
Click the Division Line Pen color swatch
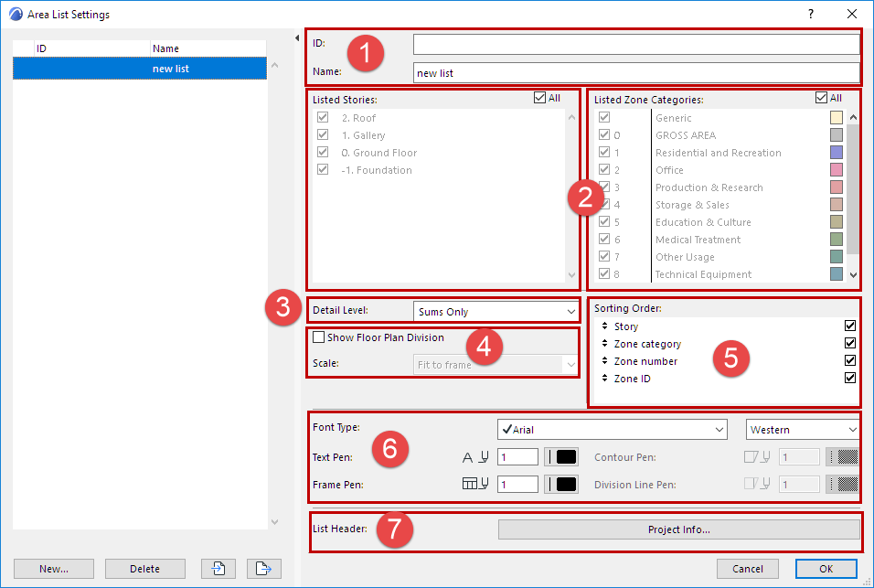click(842, 484)
